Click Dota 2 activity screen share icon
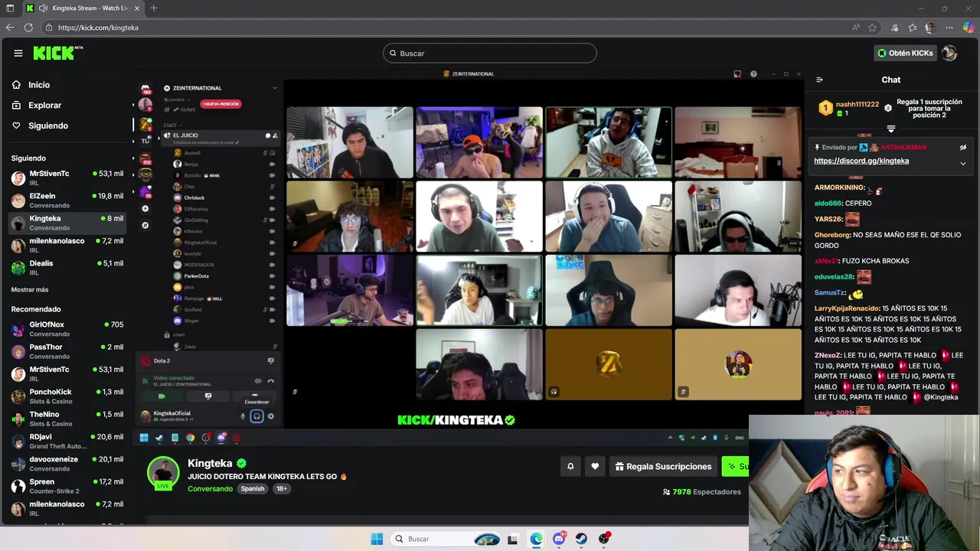The width and height of the screenshot is (980, 551). point(270,360)
